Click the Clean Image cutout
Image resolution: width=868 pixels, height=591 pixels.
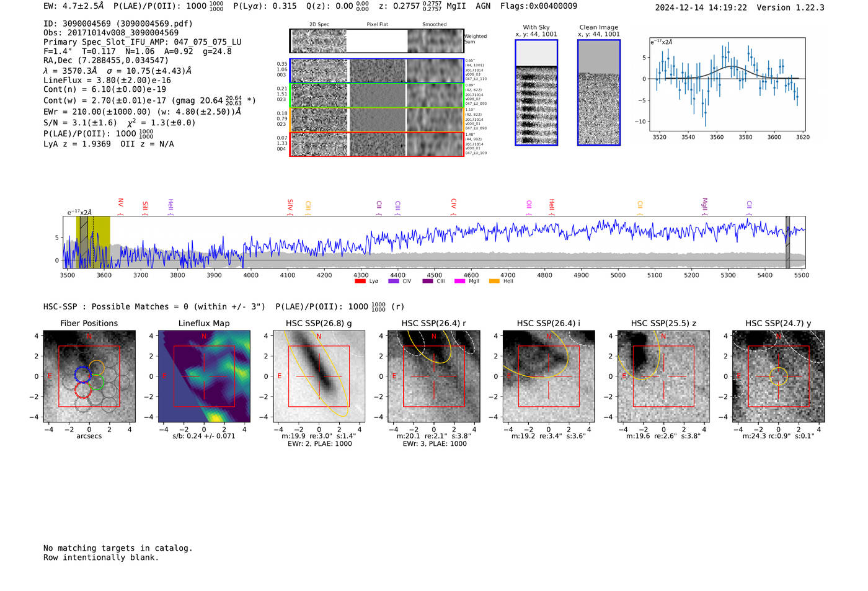point(599,92)
